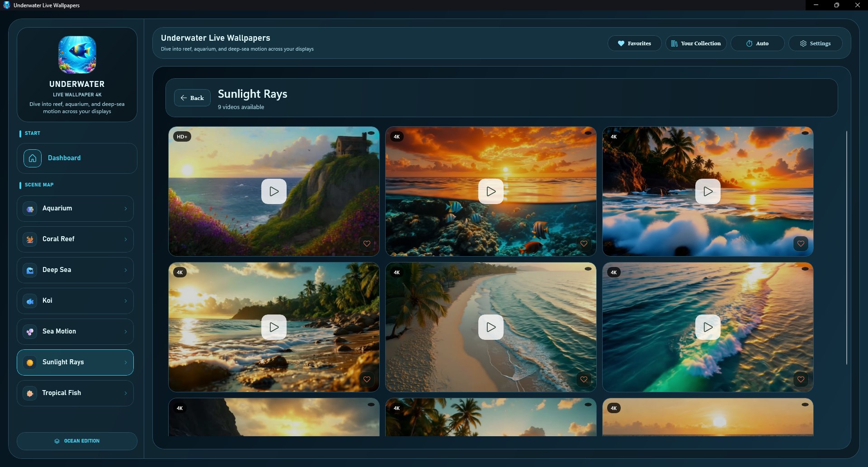The width and height of the screenshot is (868, 467).
Task: Open the Favorites list
Action: coord(634,43)
